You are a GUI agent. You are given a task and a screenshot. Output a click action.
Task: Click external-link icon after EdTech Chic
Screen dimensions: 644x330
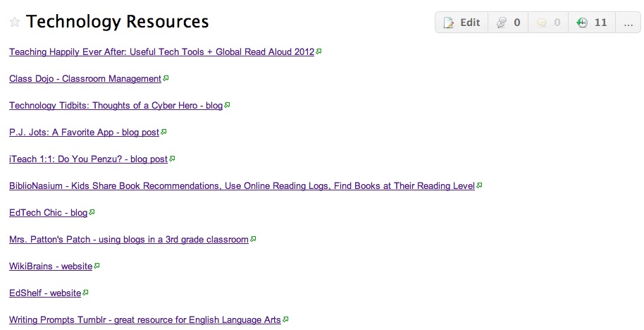tap(92, 212)
